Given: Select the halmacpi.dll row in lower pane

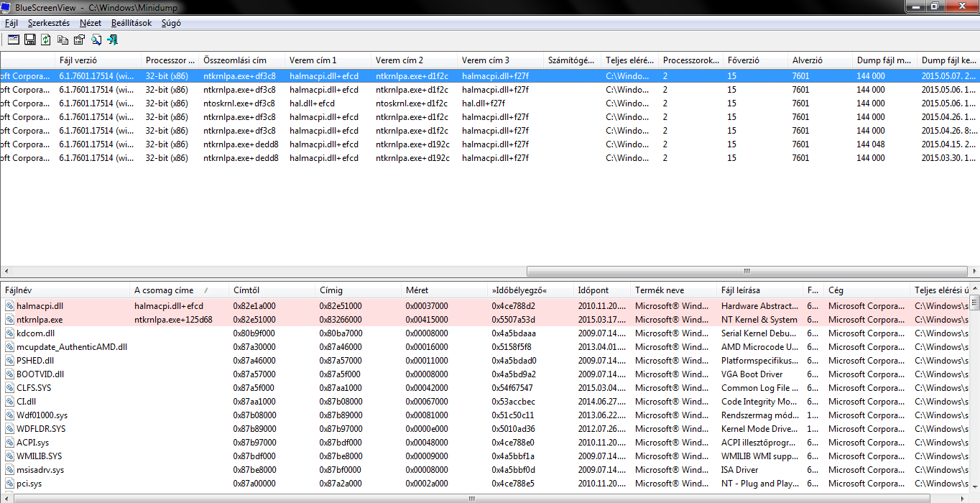Looking at the screenshot, I should [484, 306].
